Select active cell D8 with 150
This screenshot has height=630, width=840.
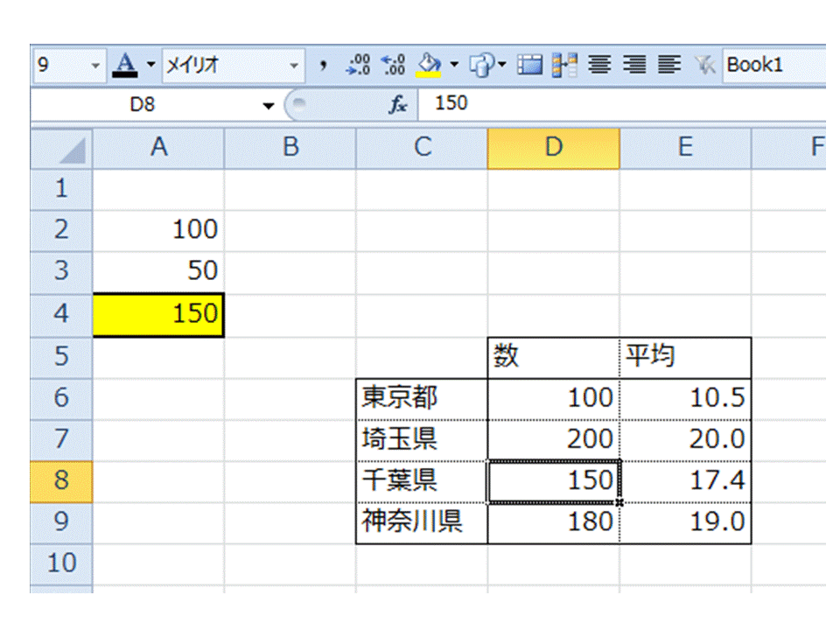click(x=554, y=481)
